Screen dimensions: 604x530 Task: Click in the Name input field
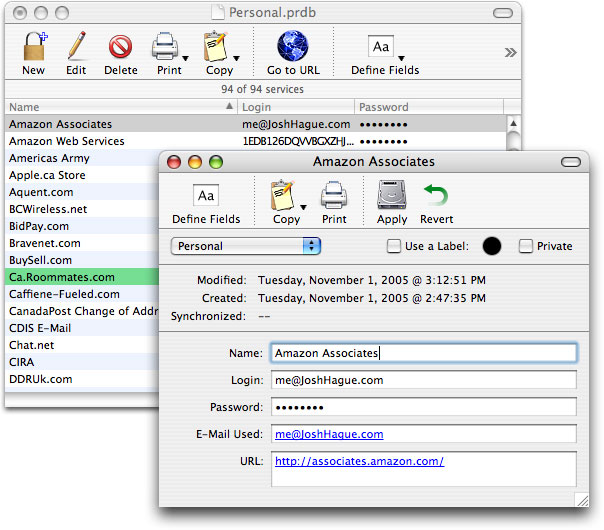[x=424, y=353]
